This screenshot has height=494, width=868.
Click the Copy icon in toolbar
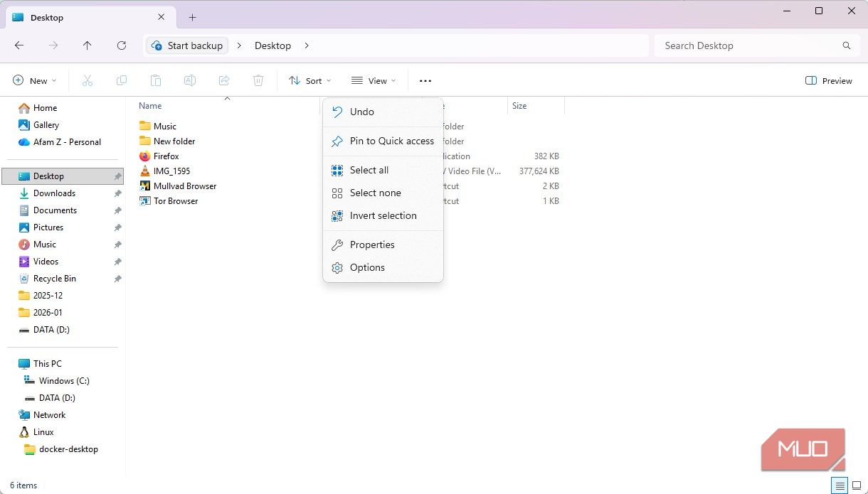(x=122, y=81)
